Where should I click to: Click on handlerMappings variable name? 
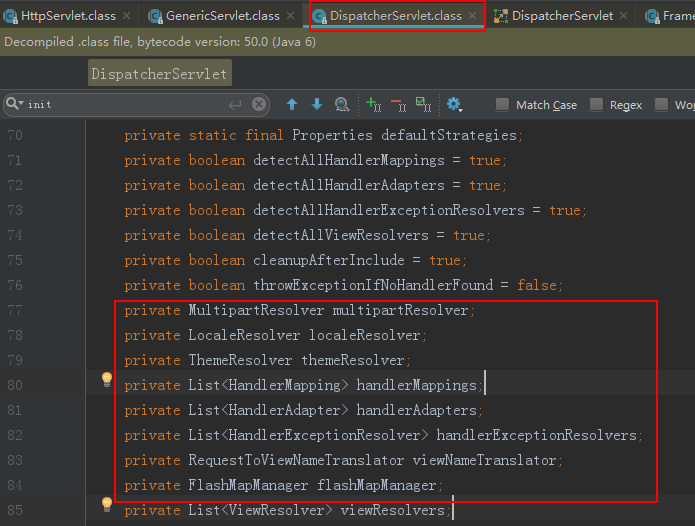(x=417, y=385)
